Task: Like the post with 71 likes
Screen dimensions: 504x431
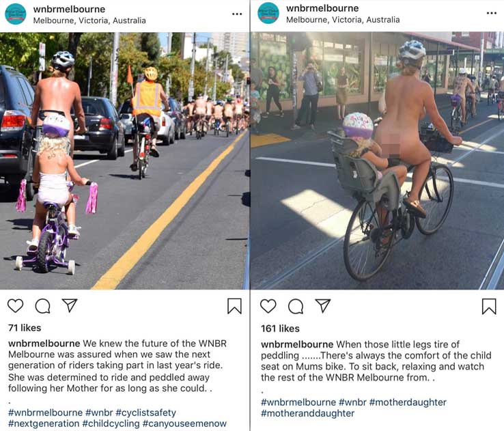Action: pos(16,305)
